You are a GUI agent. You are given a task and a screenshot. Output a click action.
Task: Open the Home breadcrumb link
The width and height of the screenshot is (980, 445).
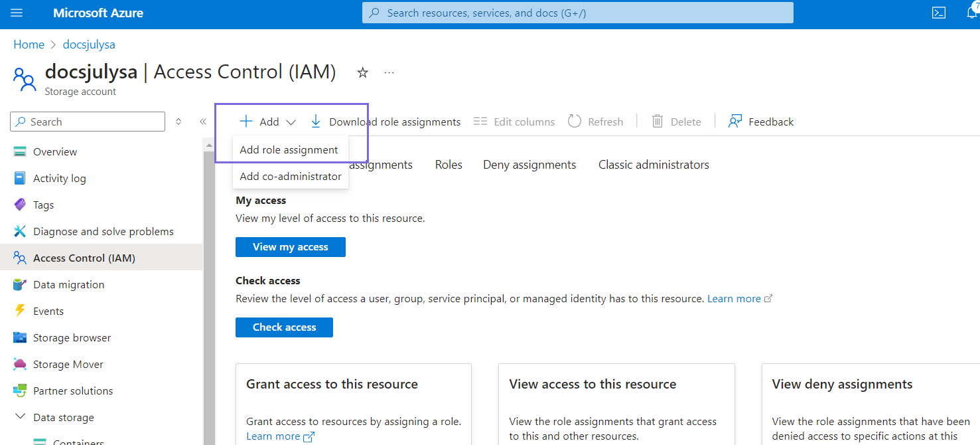click(x=29, y=44)
